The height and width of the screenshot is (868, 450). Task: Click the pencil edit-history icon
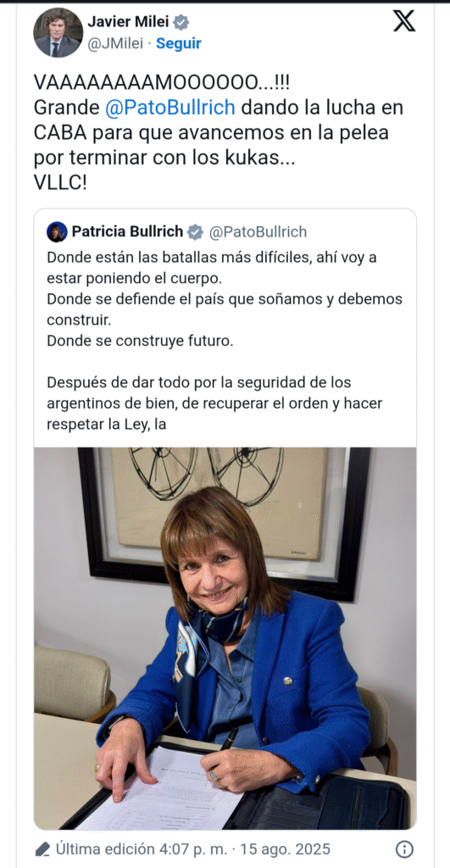click(x=42, y=848)
